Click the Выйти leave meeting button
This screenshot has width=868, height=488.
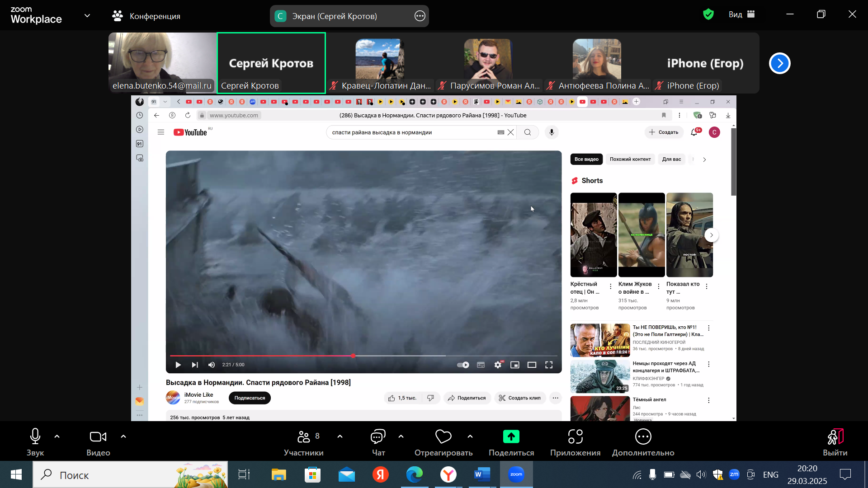[835, 442]
